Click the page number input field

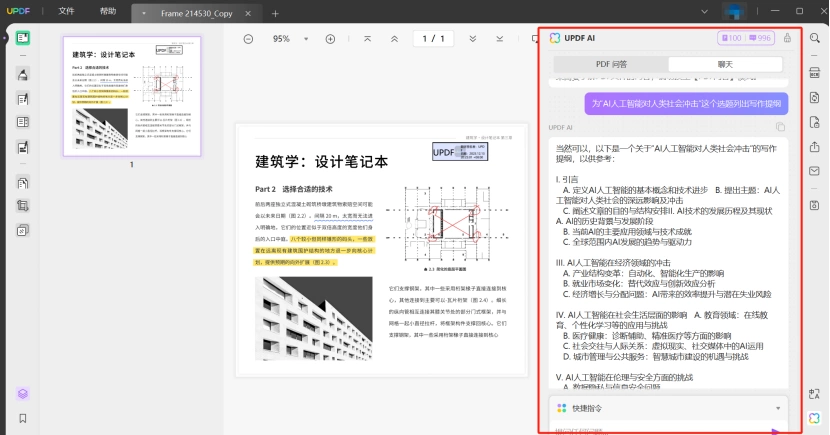click(433, 39)
